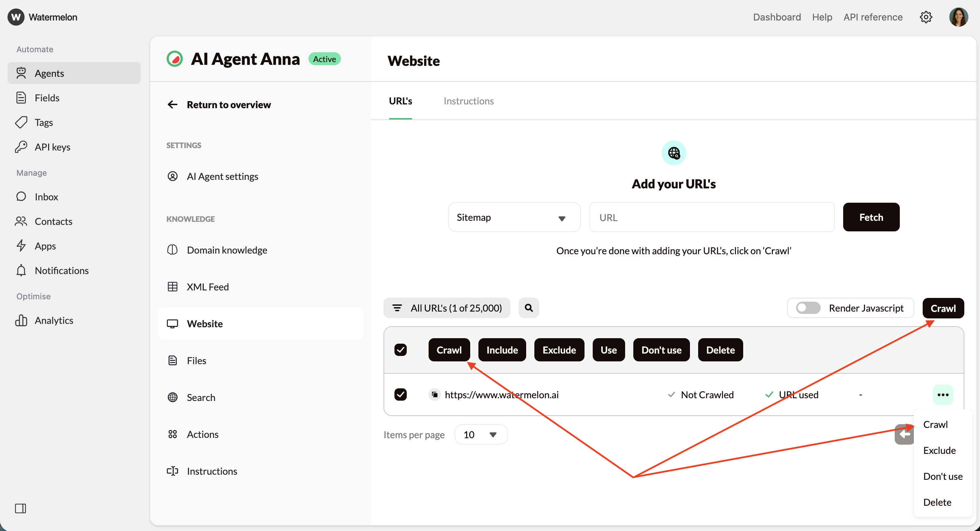Open the All URL's filter
The height and width of the screenshot is (531, 980).
point(447,308)
